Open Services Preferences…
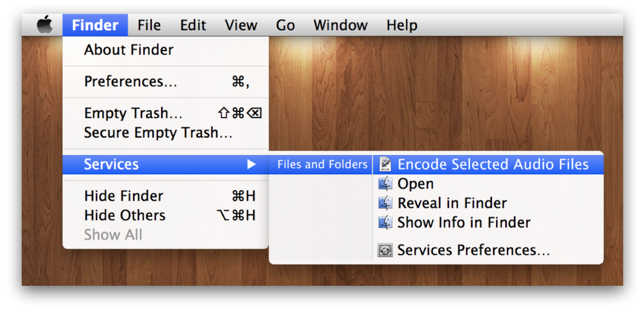 [x=488, y=250]
